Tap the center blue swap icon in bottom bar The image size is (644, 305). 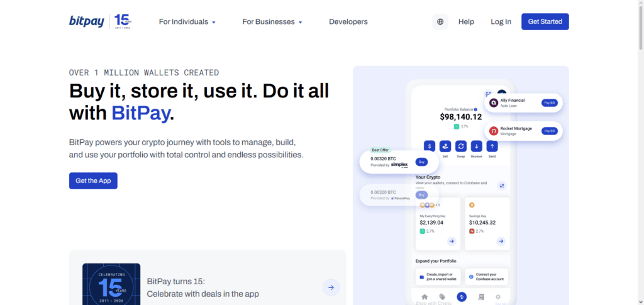pyautogui.click(x=461, y=297)
